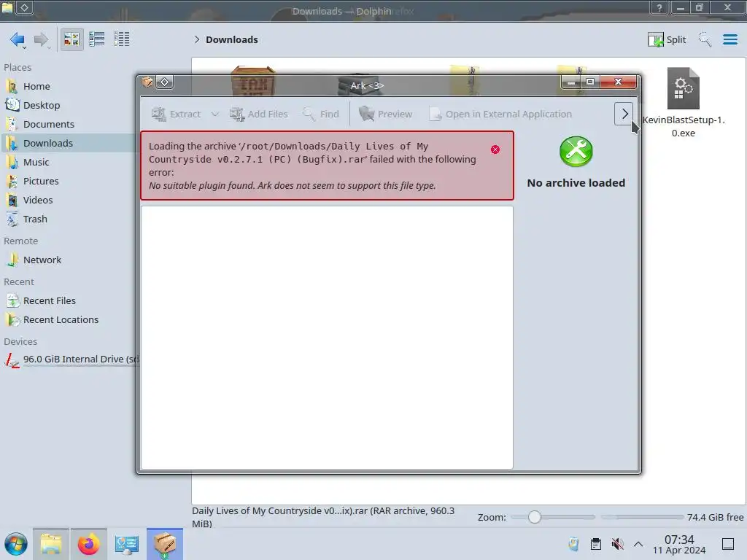Open Documents in Places sidebar
The image size is (747, 560).
tap(49, 124)
